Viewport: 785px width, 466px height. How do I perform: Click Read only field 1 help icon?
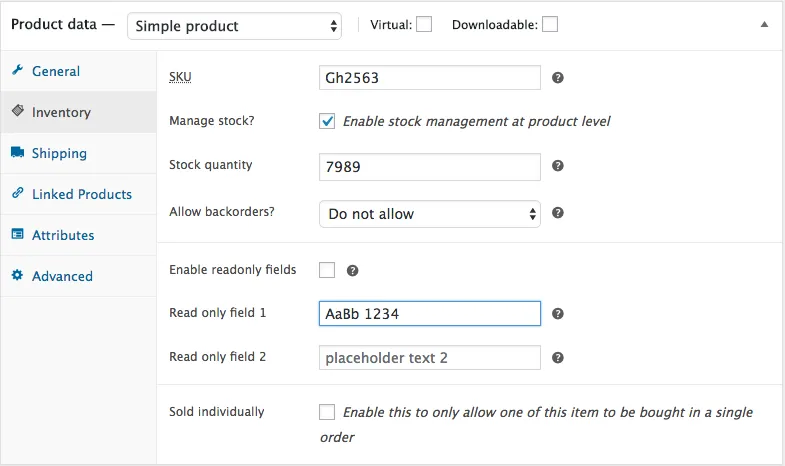pos(558,314)
